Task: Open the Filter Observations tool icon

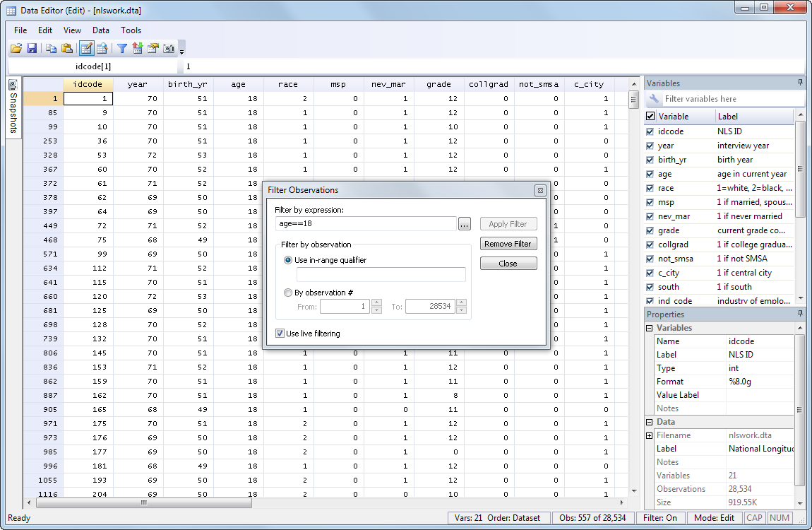Action: point(121,48)
